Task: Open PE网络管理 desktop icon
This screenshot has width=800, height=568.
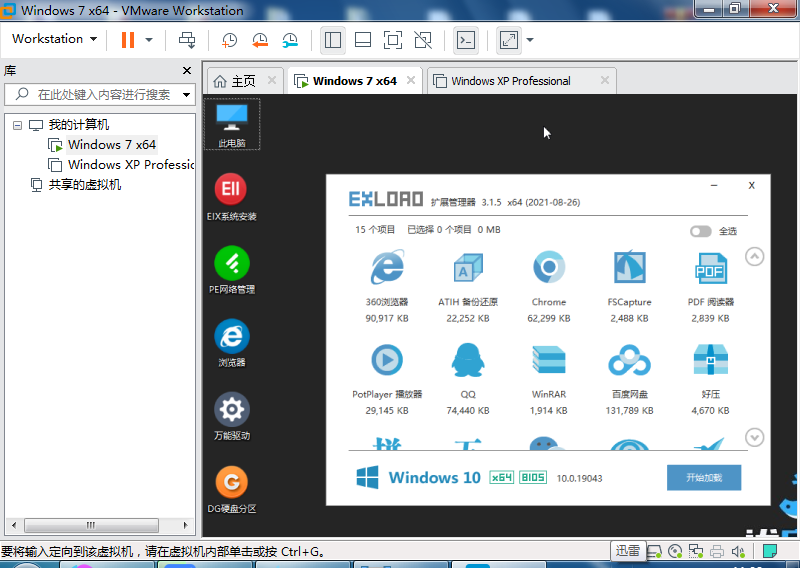Action: [x=232, y=270]
